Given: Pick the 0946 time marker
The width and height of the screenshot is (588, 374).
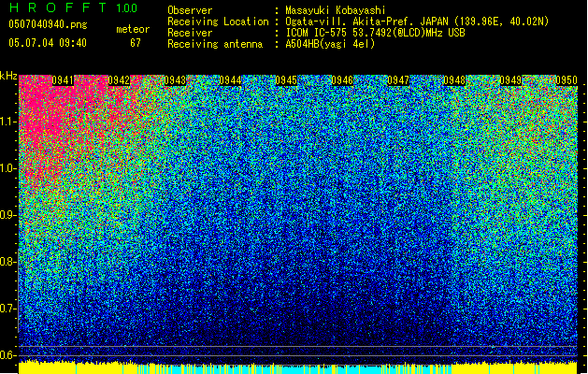Looking at the screenshot, I should click(342, 80).
